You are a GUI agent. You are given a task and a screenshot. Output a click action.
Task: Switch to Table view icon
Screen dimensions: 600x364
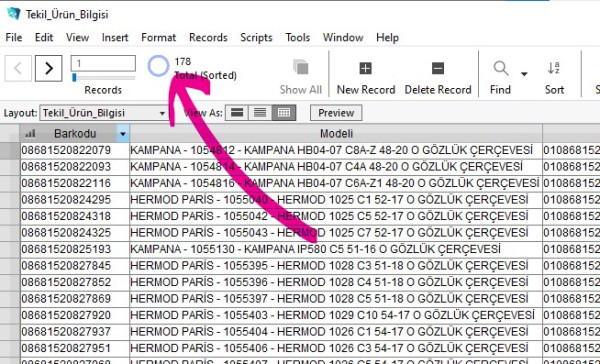point(284,113)
